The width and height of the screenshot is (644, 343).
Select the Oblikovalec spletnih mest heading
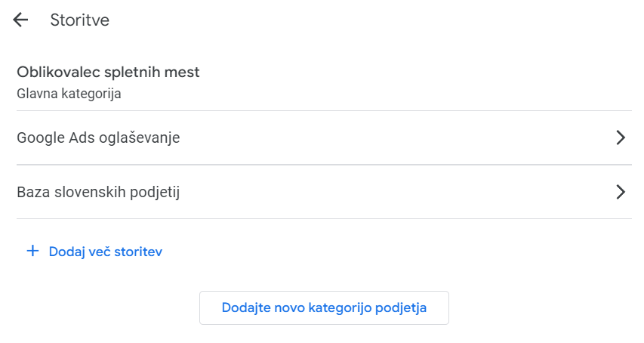tap(108, 73)
